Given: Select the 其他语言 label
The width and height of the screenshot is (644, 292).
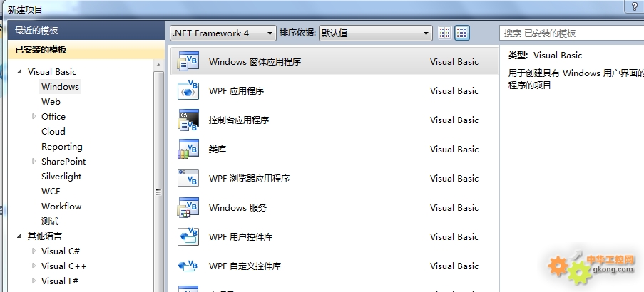Looking at the screenshot, I should [45, 236].
